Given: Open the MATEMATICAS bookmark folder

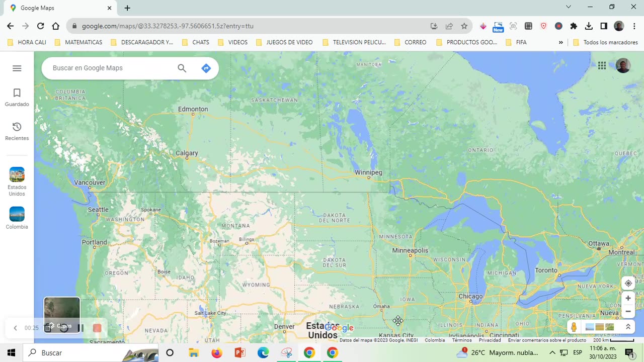Looking at the screenshot, I should 78,42.
